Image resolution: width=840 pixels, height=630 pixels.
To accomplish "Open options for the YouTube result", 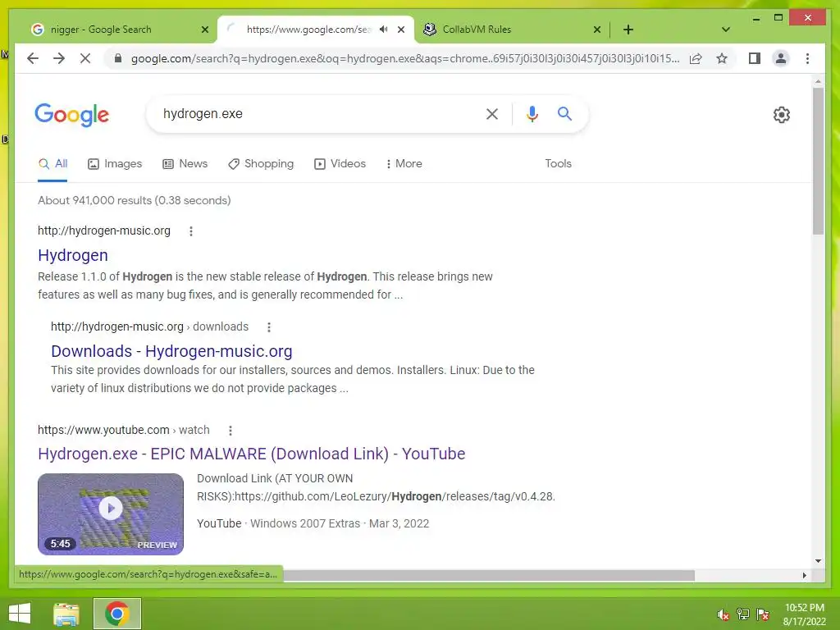I will [x=231, y=430].
